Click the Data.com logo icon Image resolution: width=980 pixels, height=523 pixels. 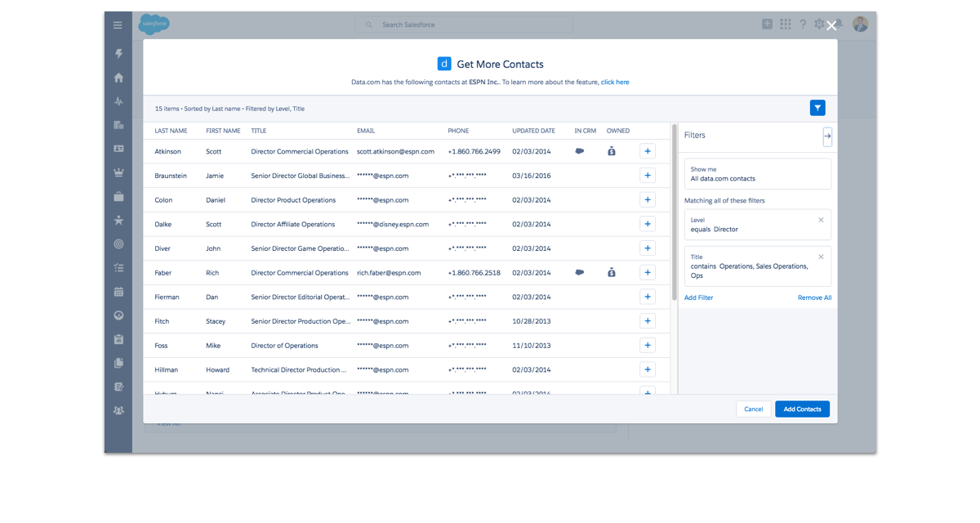click(444, 64)
